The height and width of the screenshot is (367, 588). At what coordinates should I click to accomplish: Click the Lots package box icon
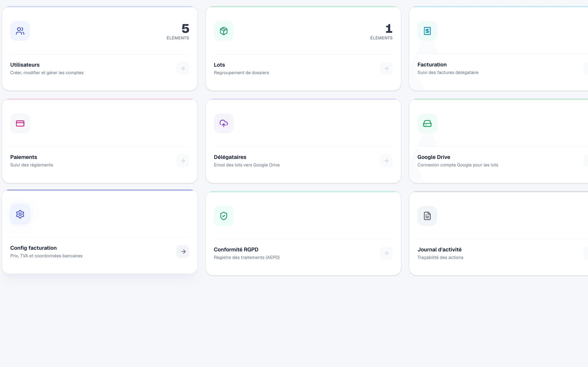(x=224, y=31)
